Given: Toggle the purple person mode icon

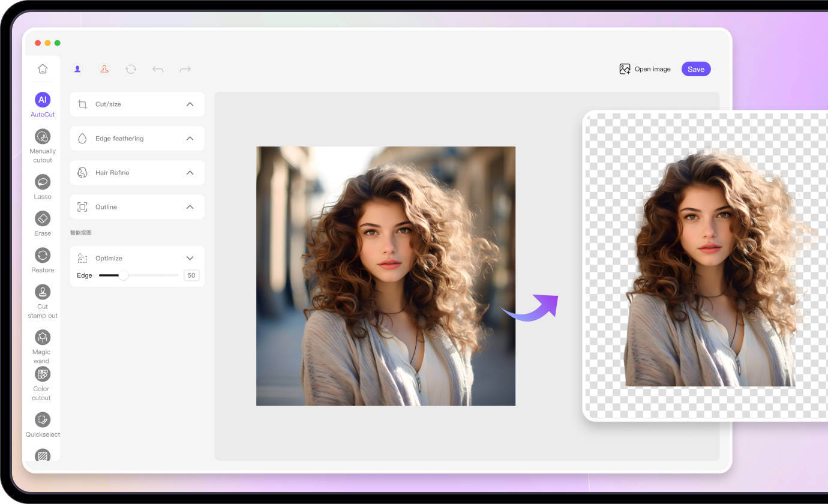Looking at the screenshot, I should [77, 69].
